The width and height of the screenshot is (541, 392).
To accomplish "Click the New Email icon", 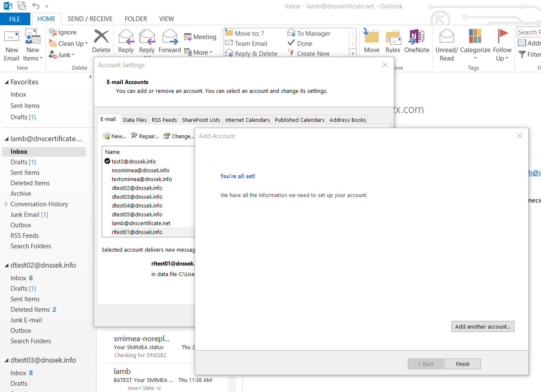I will pyautogui.click(x=11, y=37).
